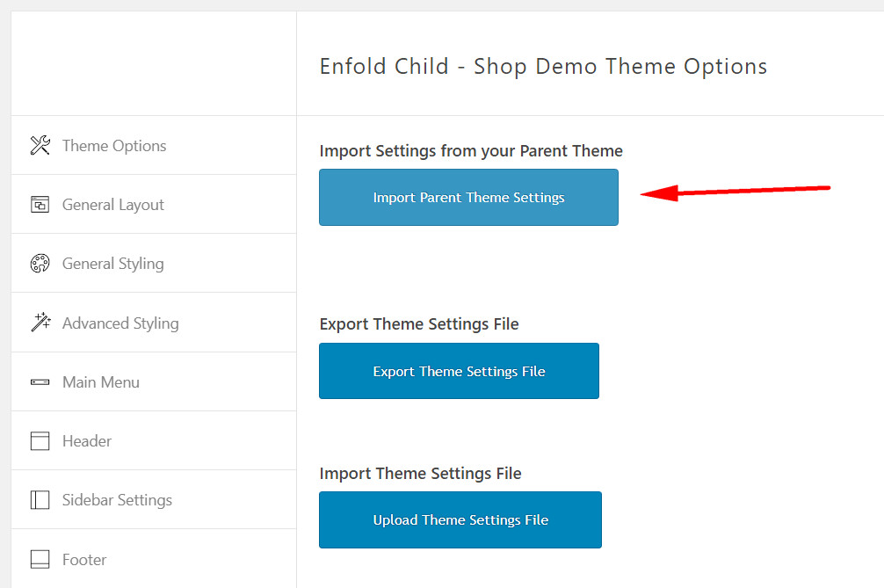Click the Main Menu bar icon

tap(40, 382)
